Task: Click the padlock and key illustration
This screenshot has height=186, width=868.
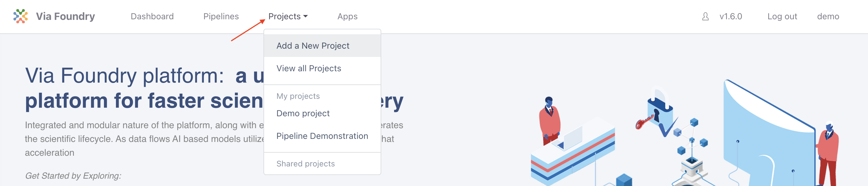Action: tap(656, 113)
